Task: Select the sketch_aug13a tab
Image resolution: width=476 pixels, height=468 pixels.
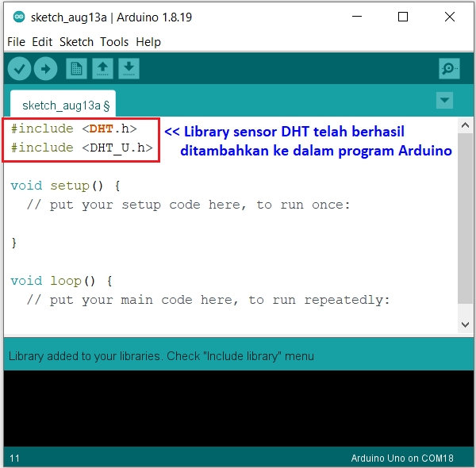Action: coord(63,104)
